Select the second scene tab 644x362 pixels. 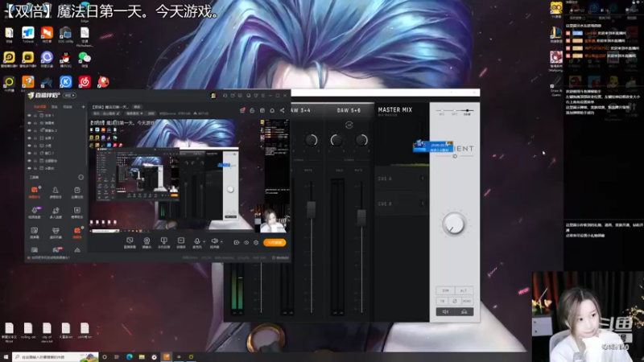point(54,107)
